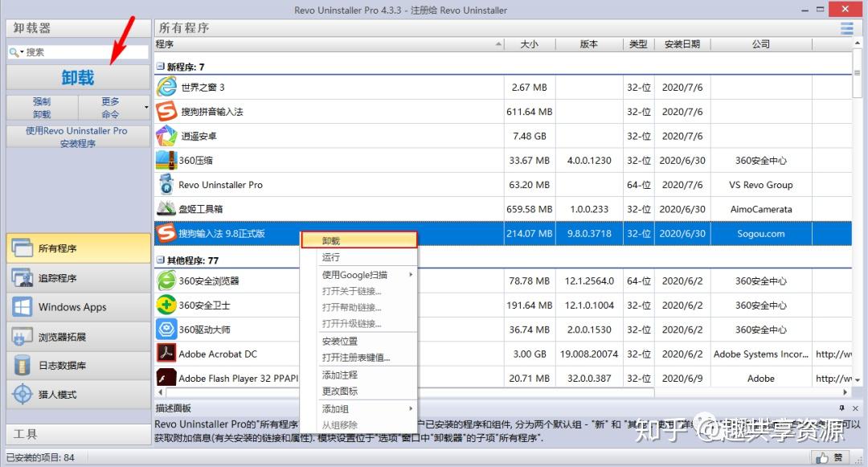Image resolution: width=868 pixels, height=467 pixels.
Task: Close the 描述面板 description panel
Action: 855,408
